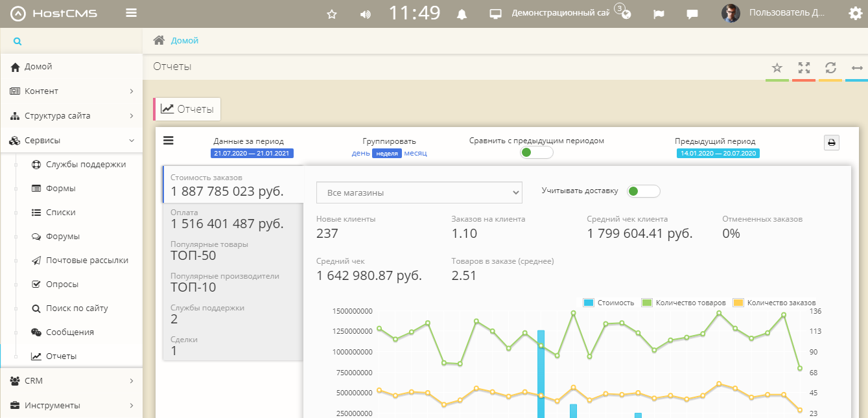Click 'Новые клиенты' value 237

pos(327,233)
